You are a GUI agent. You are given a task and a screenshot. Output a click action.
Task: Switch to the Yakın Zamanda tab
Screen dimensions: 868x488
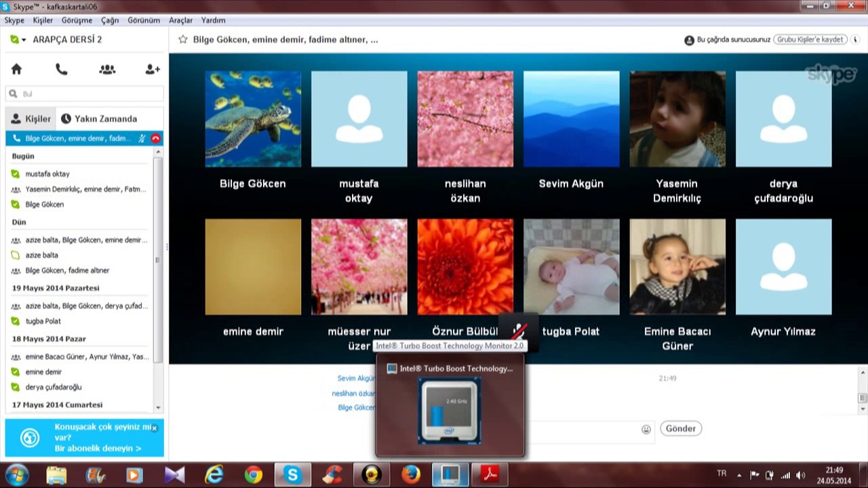coord(99,119)
